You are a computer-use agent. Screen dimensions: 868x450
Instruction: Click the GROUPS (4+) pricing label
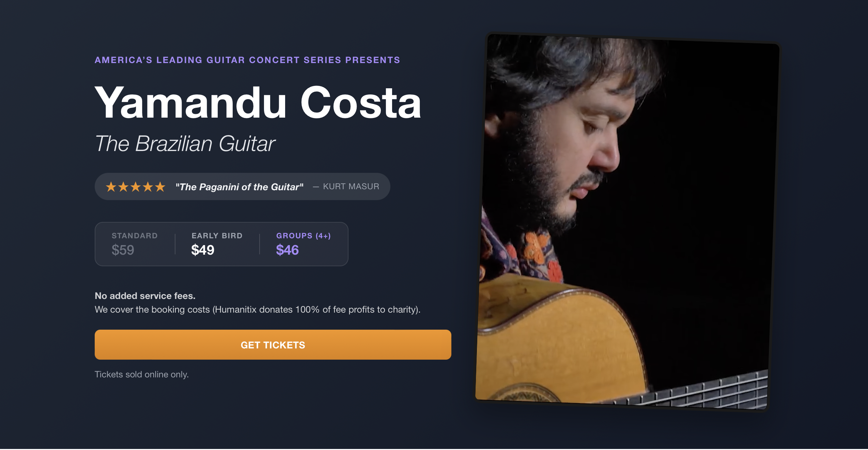(304, 236)
